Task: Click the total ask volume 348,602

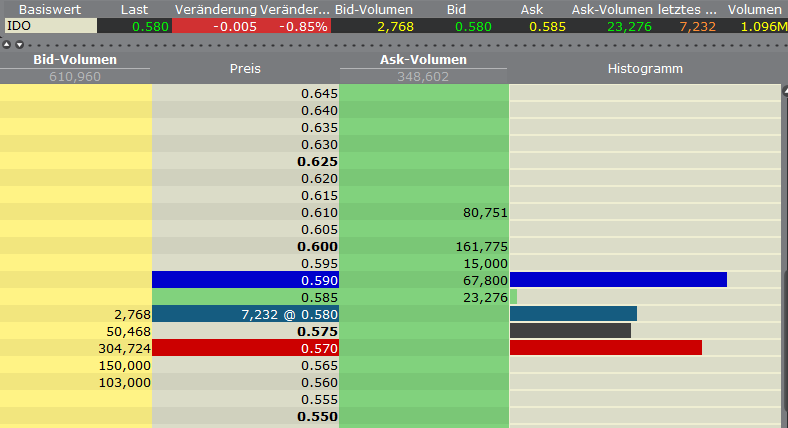Action: click(423, 76)
